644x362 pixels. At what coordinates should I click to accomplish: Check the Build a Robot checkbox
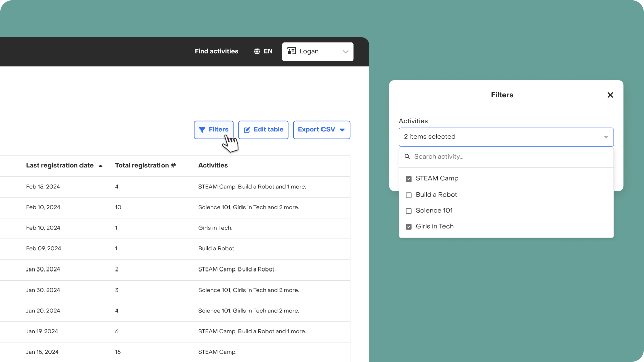click(x=409, y=195)
